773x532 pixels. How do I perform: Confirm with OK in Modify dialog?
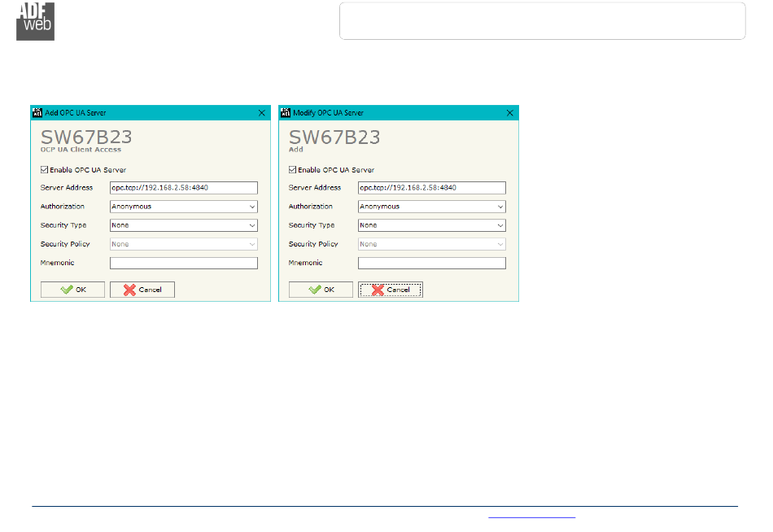pos(321,290)
